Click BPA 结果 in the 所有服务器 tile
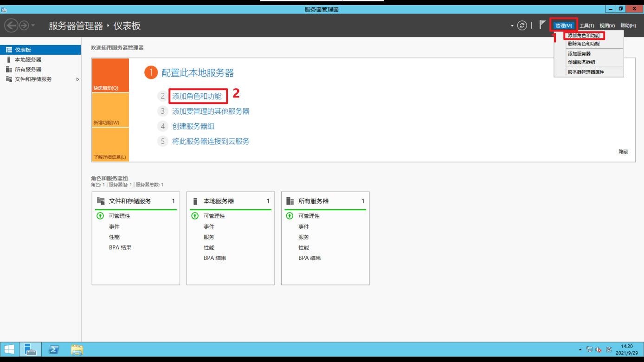 [309, 258]
